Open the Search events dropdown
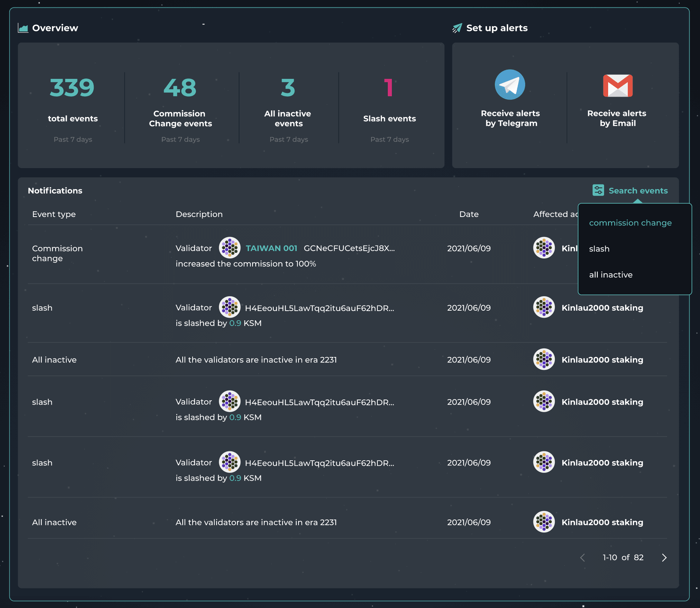This screenshot has height=608, width=700. [x=638, y=191]
